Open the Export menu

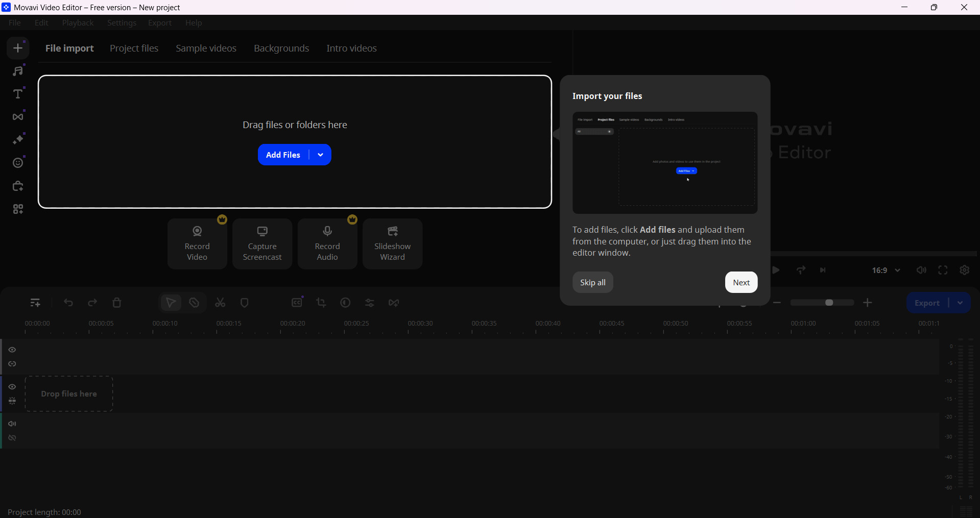click(x=160, y=23)
